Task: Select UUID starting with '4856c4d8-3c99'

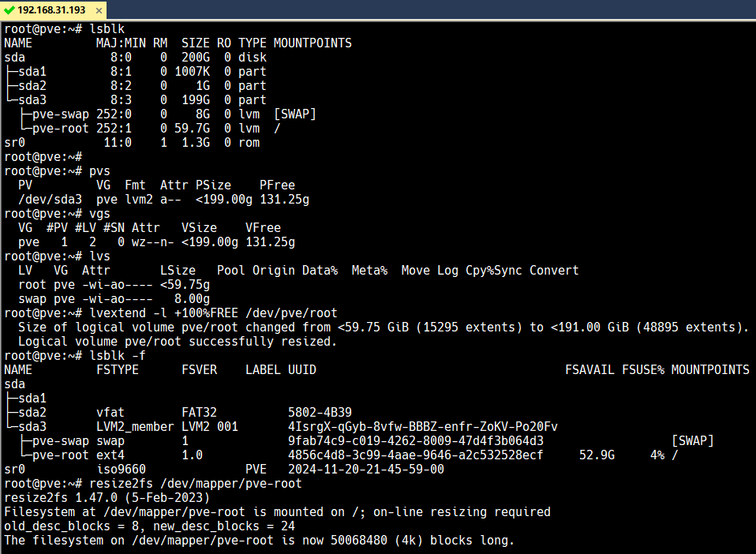Action: click(x=416, y=455)
